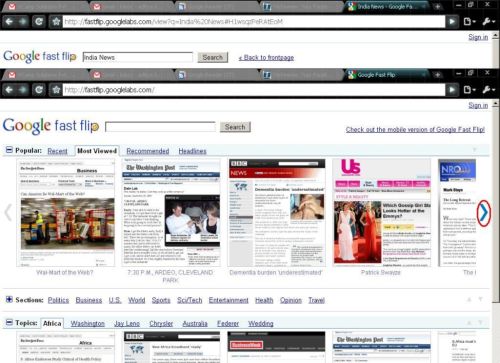The image size is (500, 363).
Task: Open the Federer topic
Action: click(x=228, y=323)
